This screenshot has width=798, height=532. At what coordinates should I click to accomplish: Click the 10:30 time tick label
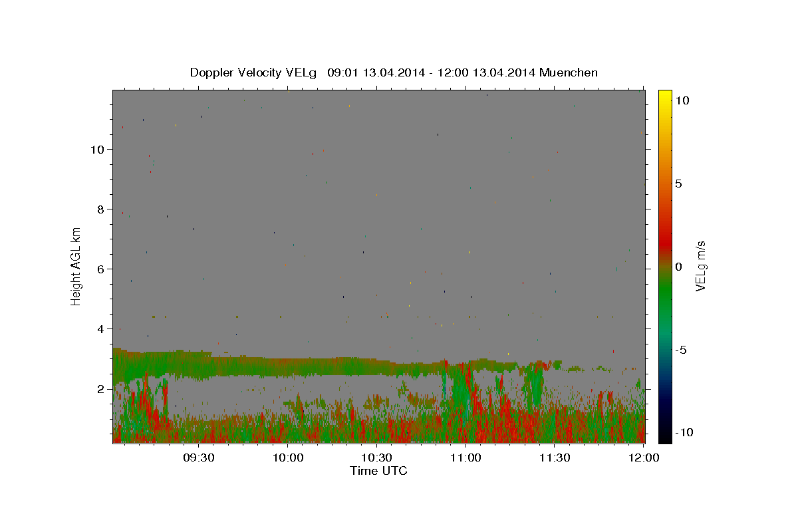click(x=377, y=458)
